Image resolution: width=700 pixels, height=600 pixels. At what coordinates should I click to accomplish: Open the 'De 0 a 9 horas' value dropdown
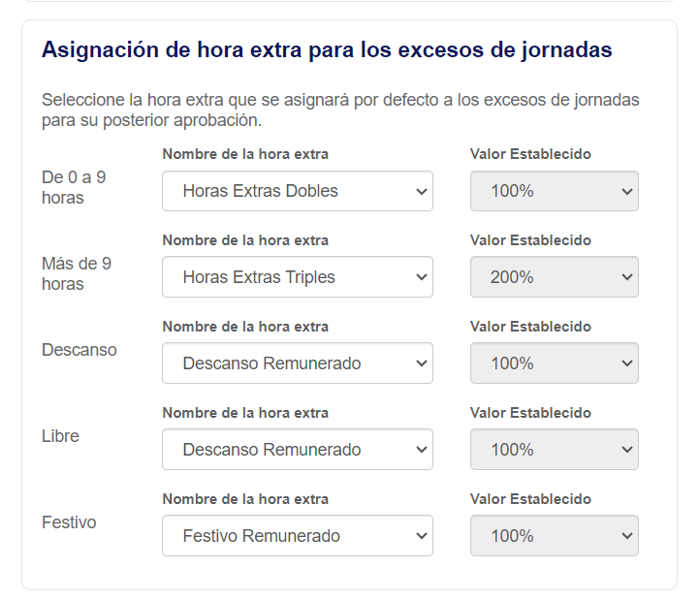[x=554, y=191]
